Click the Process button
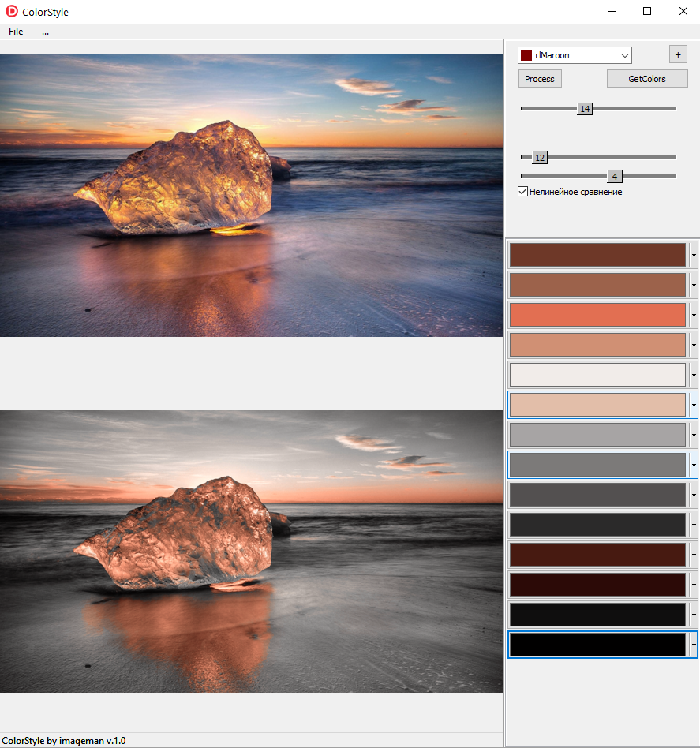 pos(540,79)
